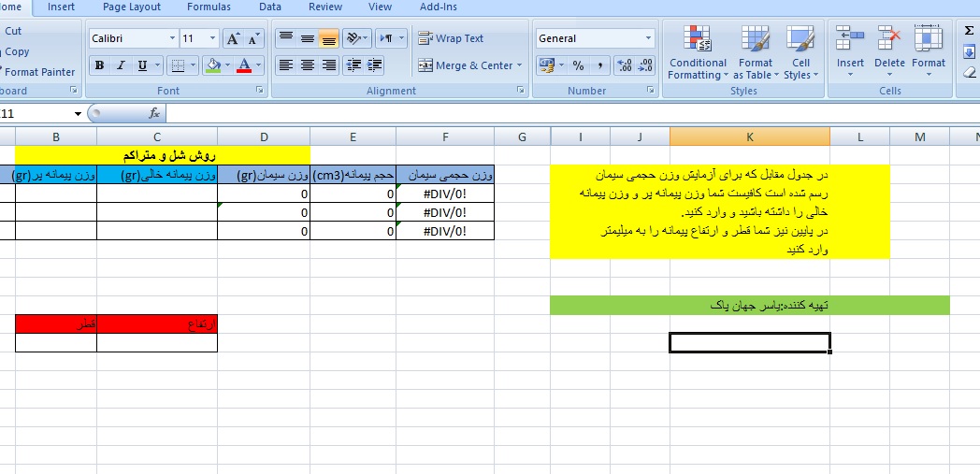The image size is (980, 474).
Task: Open the Calibri font name dropdown
Action: tap(172, 38)
